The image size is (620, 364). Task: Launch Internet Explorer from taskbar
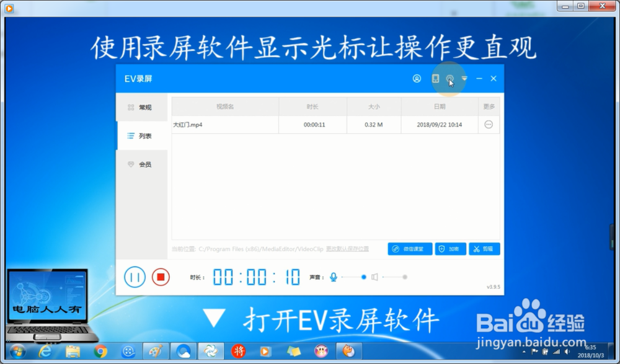[x=45, y=352]
